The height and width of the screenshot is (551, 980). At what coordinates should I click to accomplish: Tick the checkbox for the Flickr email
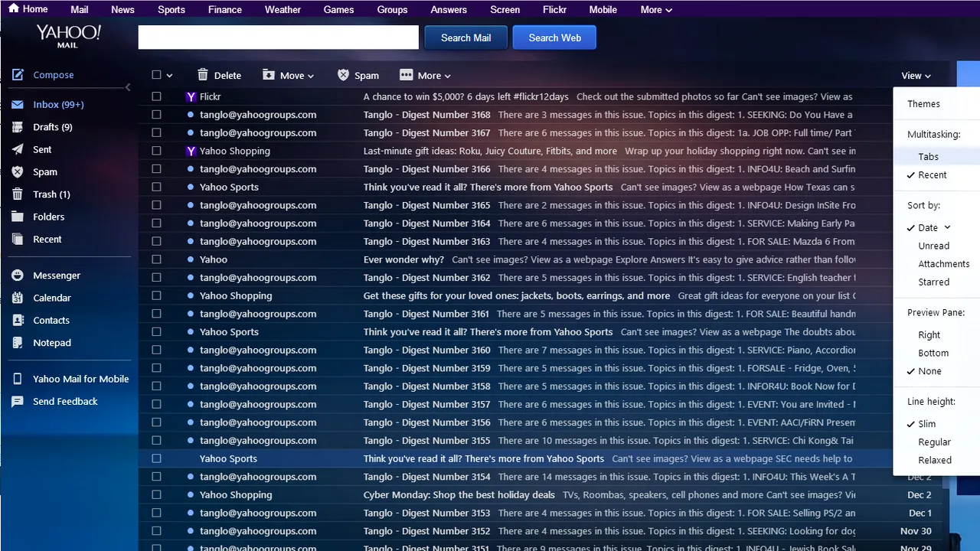(x=156, y=97)
